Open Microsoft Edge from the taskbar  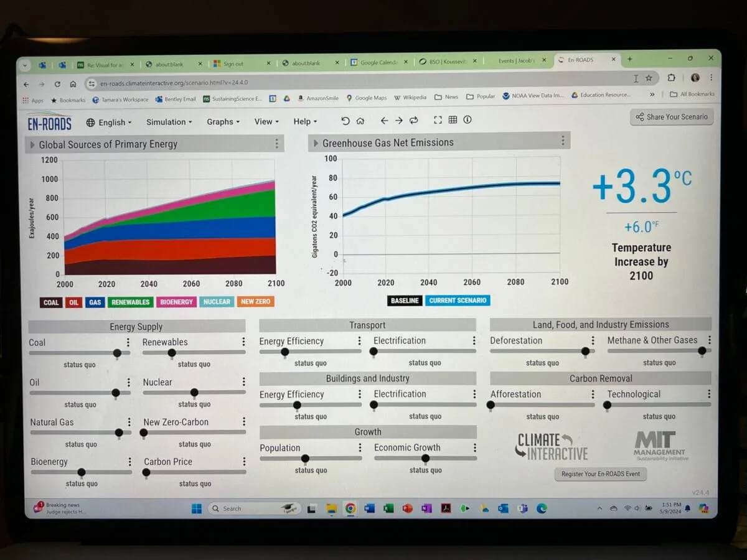click(x=542, y=508)
